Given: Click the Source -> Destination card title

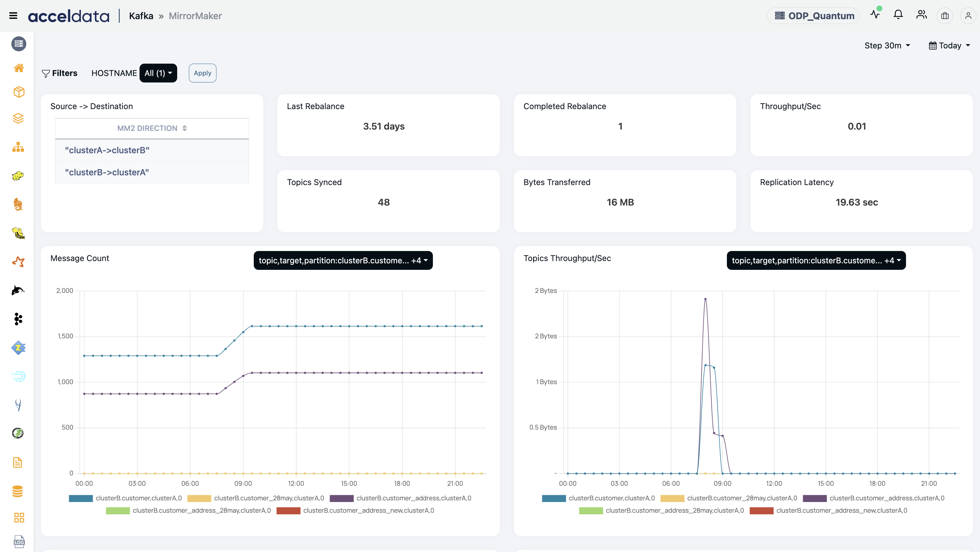Looking at the screenshot, I should pos(92,107).
